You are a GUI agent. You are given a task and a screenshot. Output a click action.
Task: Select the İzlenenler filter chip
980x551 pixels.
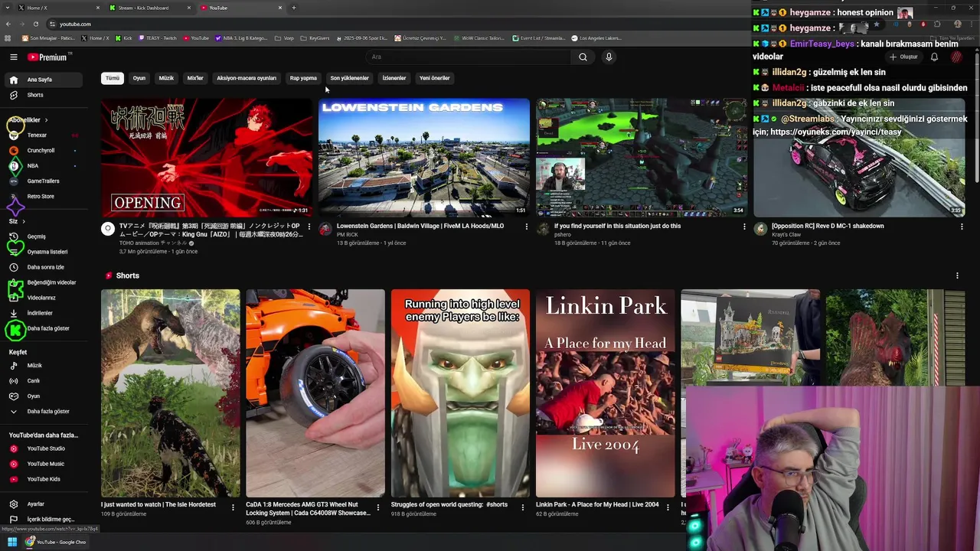point(394,78)
